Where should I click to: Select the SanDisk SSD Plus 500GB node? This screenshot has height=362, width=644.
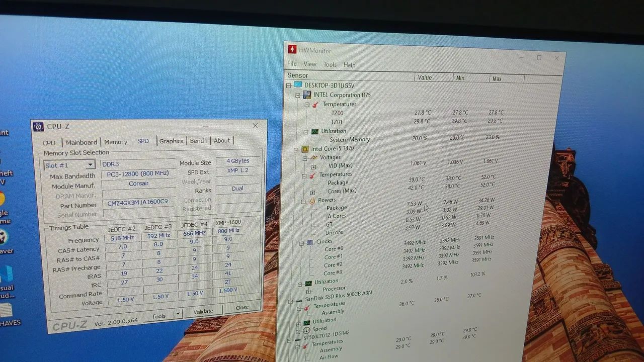(338, 297)
